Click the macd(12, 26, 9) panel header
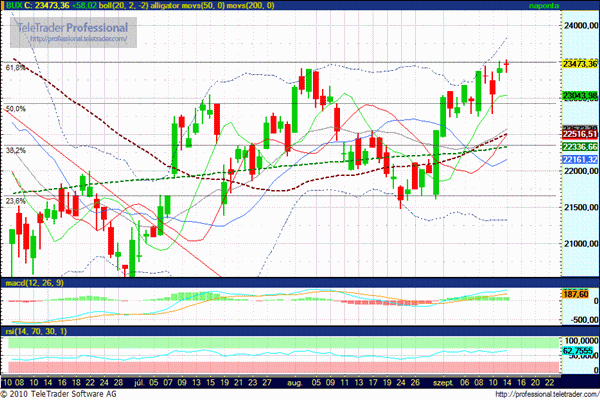This screenshot has width=600, height=400. pos(35,284)
